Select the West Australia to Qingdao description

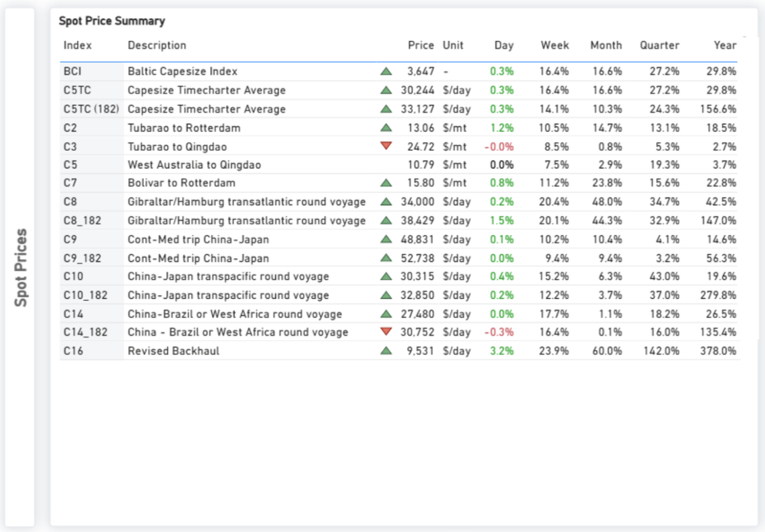click(194, 165)
